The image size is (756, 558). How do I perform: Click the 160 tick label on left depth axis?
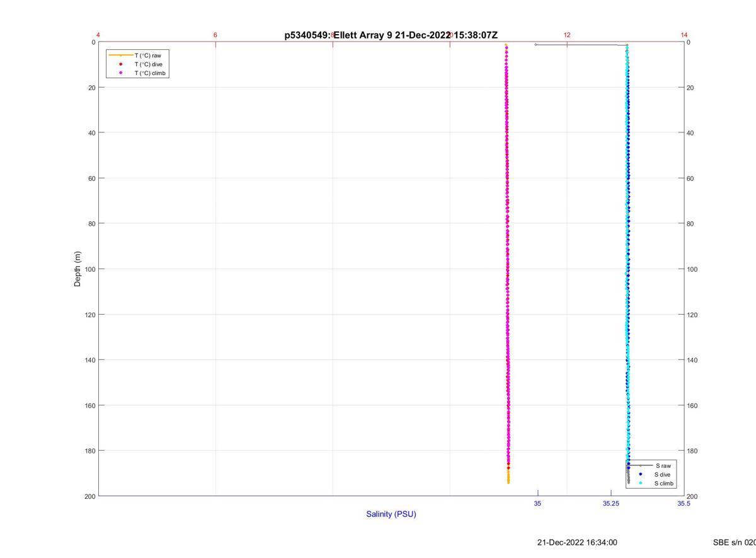tap(90, 405)
